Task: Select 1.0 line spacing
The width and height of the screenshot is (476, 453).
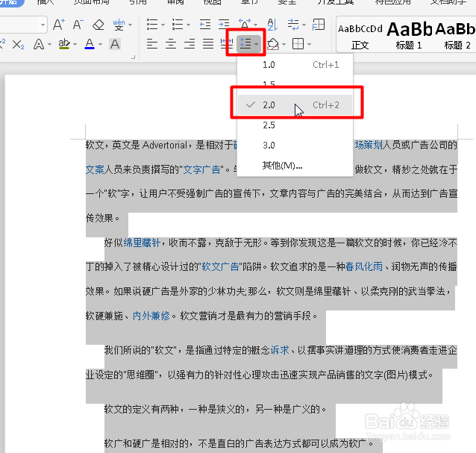Action: click(295, 65)
